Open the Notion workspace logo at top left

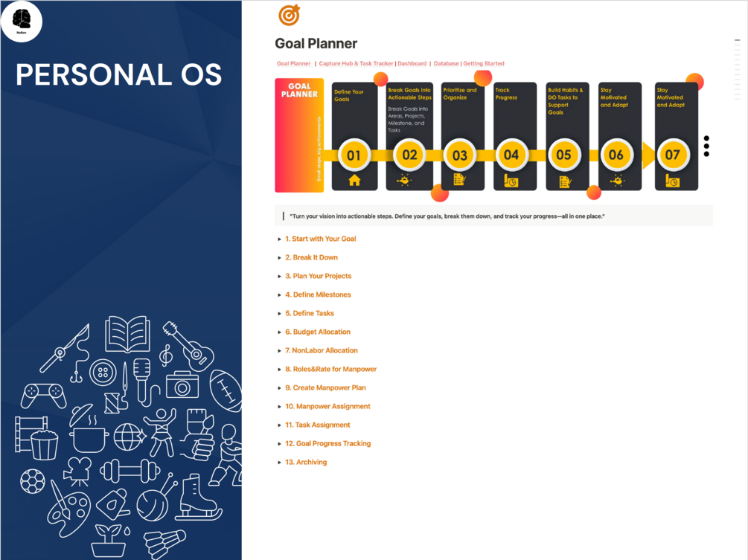point(21,21)
